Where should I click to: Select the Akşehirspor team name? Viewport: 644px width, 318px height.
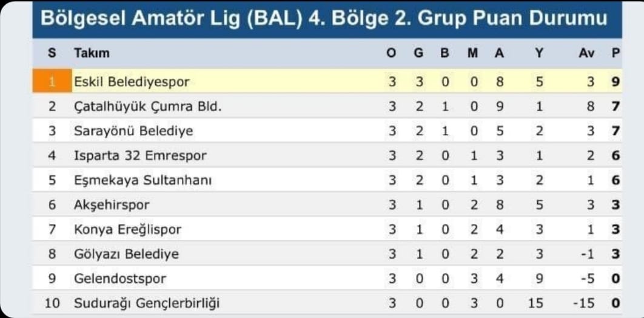coord(112,205)
